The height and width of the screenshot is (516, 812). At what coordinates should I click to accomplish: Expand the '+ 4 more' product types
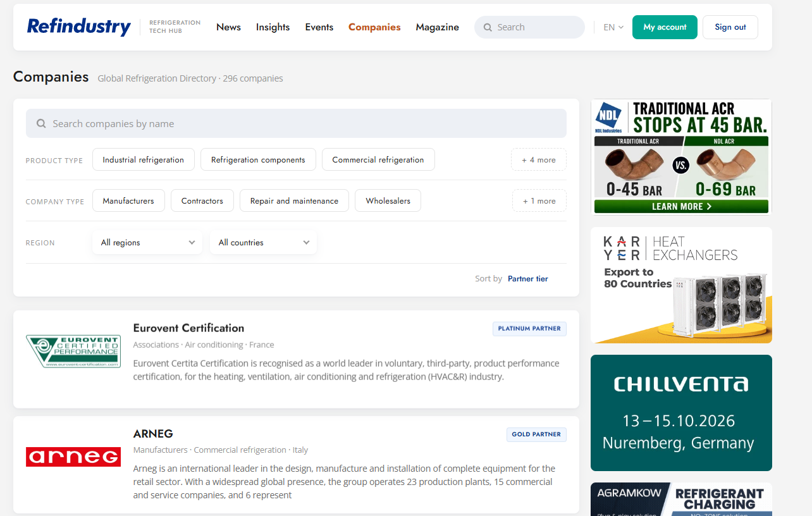(539, 160)
